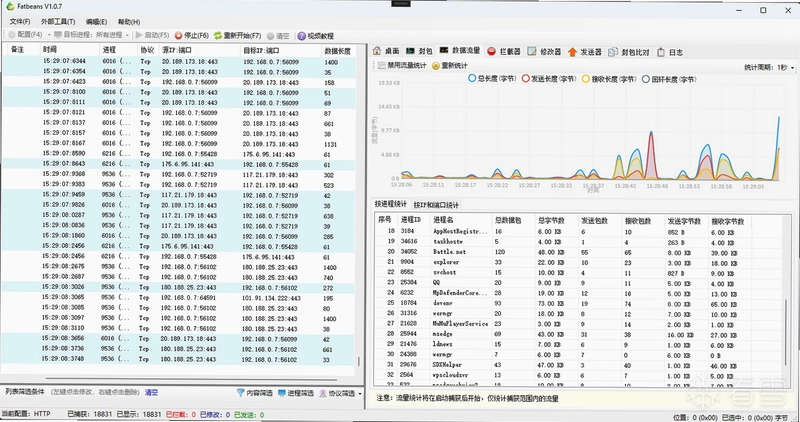
Task: Select packet row timed 15:29:08:3748
Action: click(179, 359)
